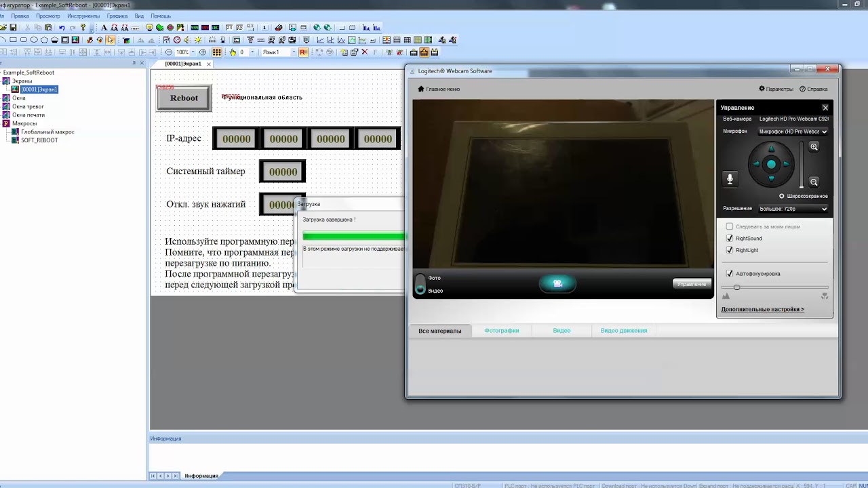The width and height of the screenshot is (868, 488).
Task: Select the text tool letter A icon
Action: (104, 28)
